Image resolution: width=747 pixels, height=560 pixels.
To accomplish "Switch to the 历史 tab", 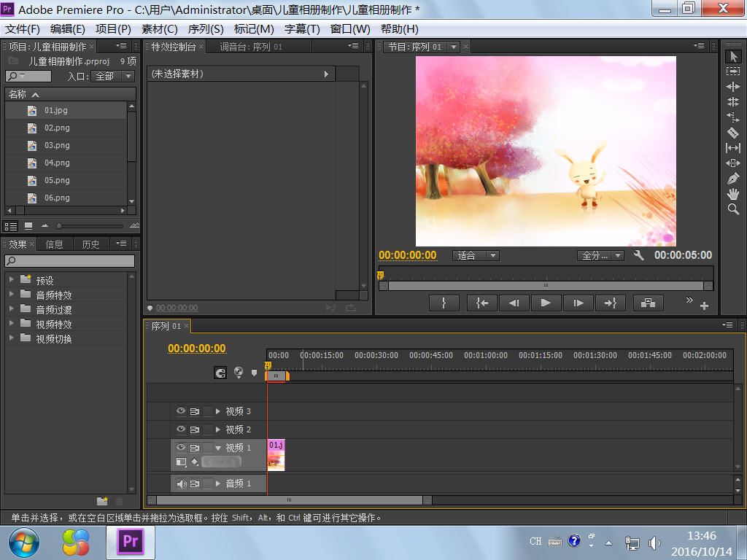I will (x=90, y=244).
